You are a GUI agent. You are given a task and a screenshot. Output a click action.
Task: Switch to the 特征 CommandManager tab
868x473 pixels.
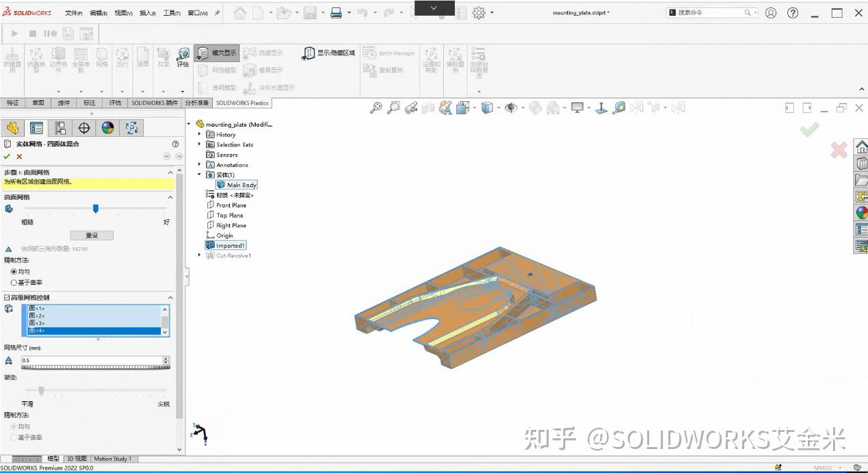tap(12, 102)
